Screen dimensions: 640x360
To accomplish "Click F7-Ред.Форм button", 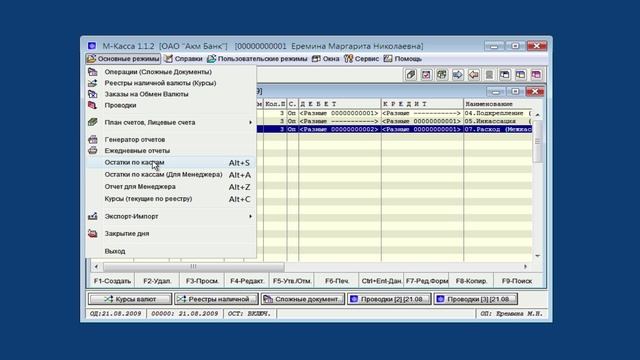I will (x=427, y=281).
